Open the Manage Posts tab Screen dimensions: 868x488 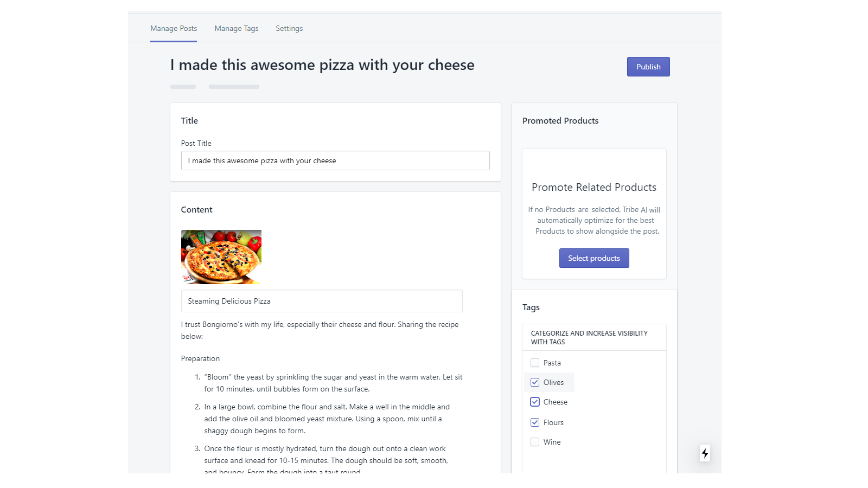[x=174, y=28]
